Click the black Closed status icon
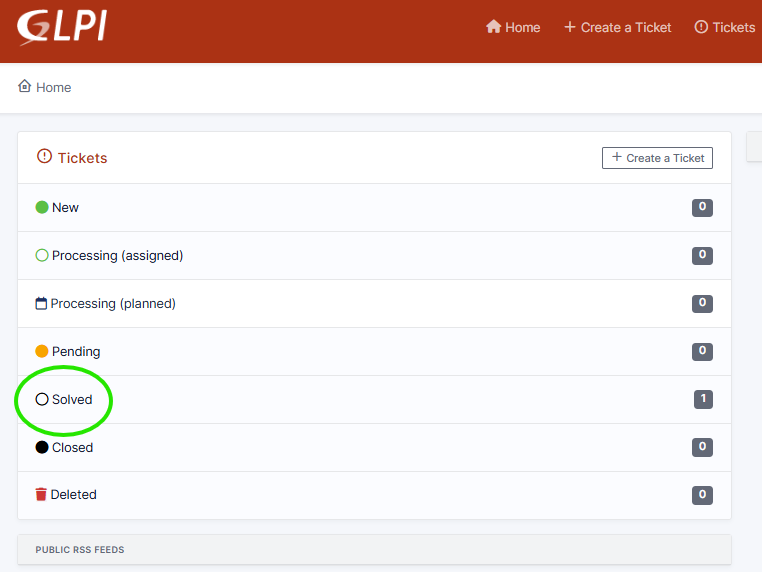This screenshot has width=762, height=572. 42,448
